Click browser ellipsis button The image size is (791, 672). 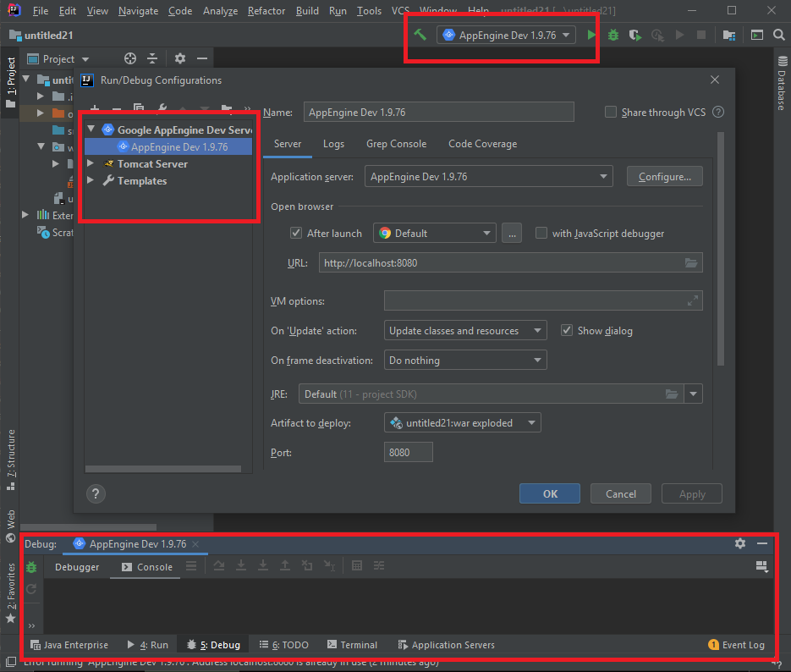512,233
